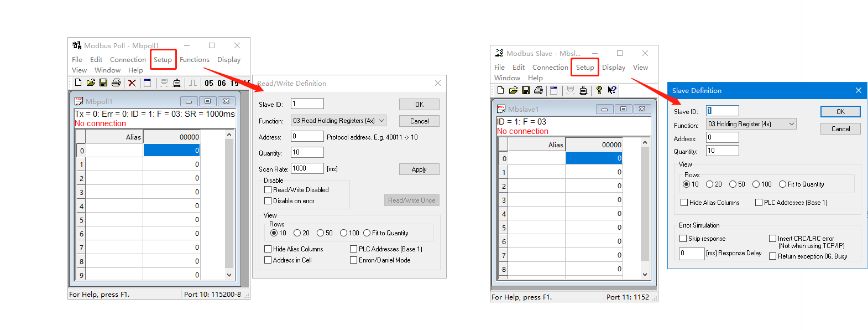
Task: Click OK in the Slave Definition dialog
Action: 840,112
